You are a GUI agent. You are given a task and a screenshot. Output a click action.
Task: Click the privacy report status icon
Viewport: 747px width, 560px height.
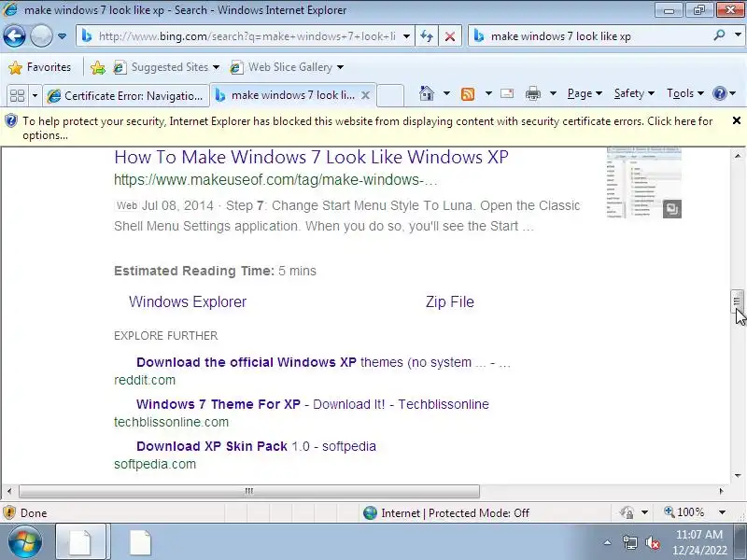[x=627, y=512]
